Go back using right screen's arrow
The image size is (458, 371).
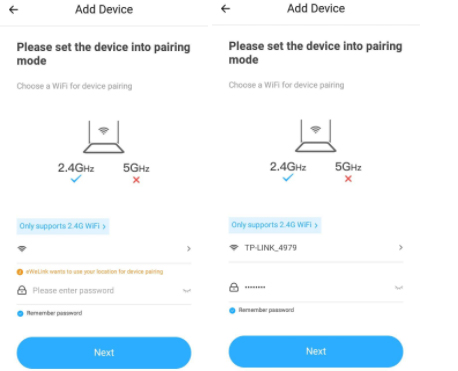pyautogui.click(x=226, y=9)
